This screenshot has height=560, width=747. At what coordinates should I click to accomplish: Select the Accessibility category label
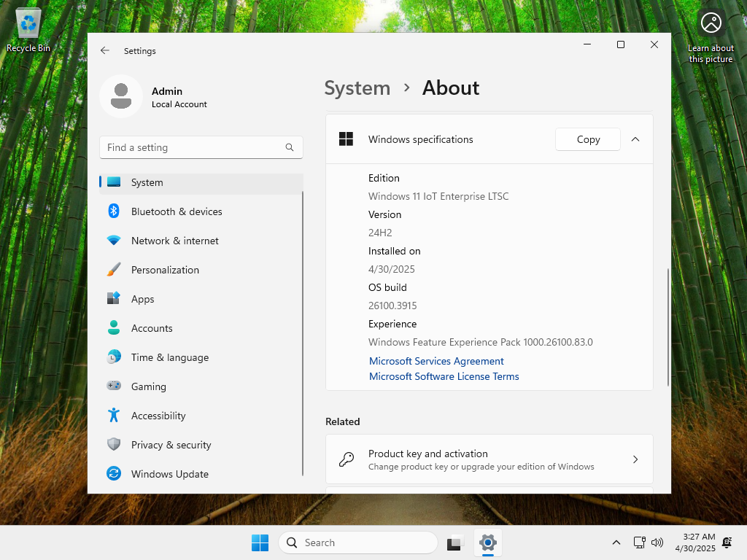click(x=158, y=416)
